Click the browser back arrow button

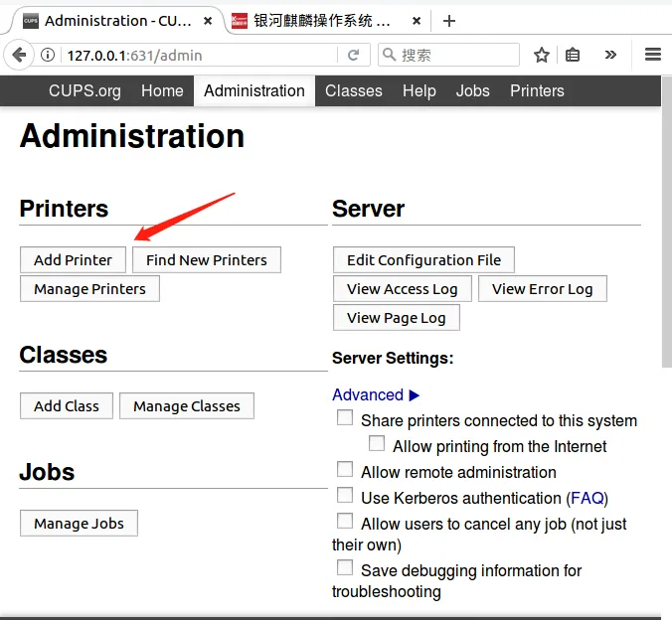click(19, 56)
